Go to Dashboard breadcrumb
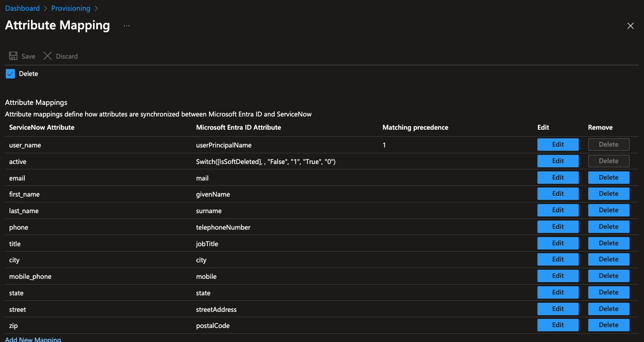The image size is (644, 342). 22,8
